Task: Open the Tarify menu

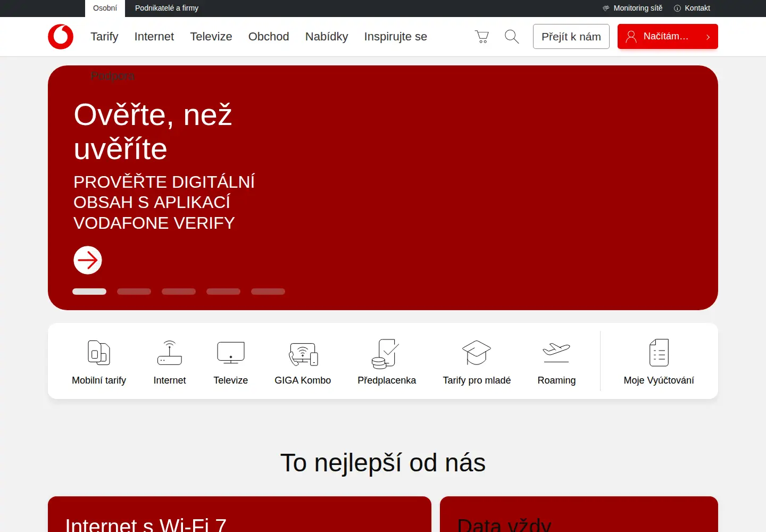Action: 104,37
